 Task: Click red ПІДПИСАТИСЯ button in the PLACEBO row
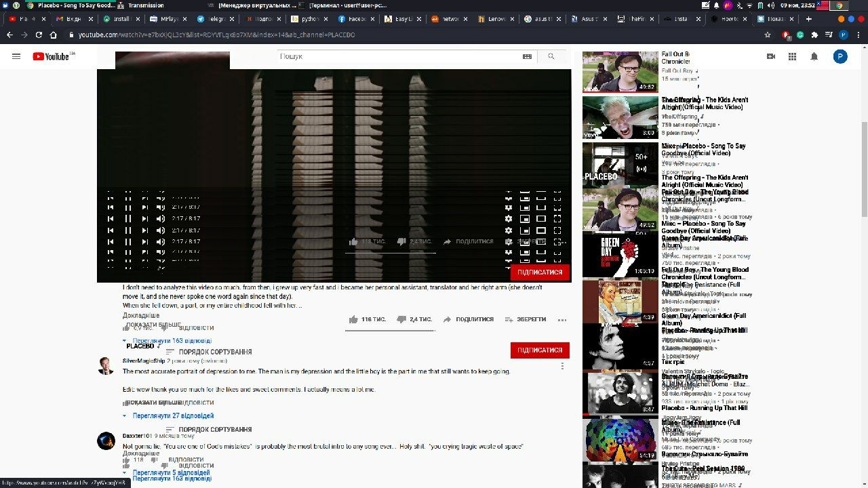[540, 350]
